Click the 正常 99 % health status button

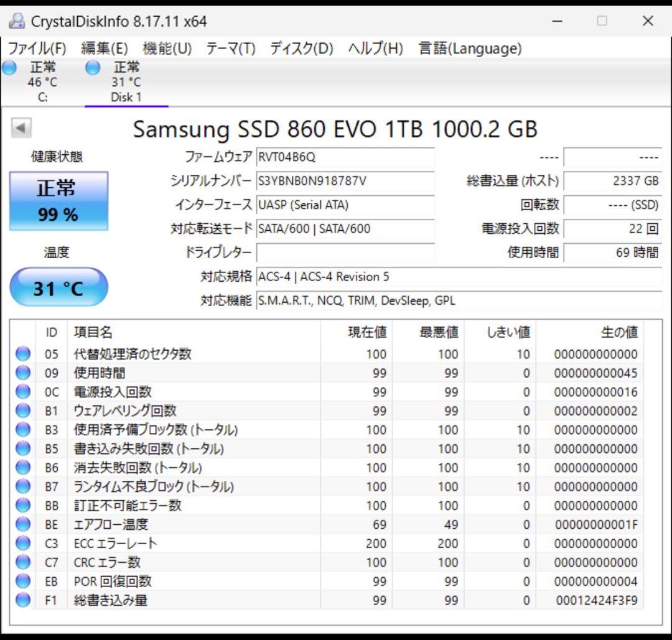coord(58,201)
